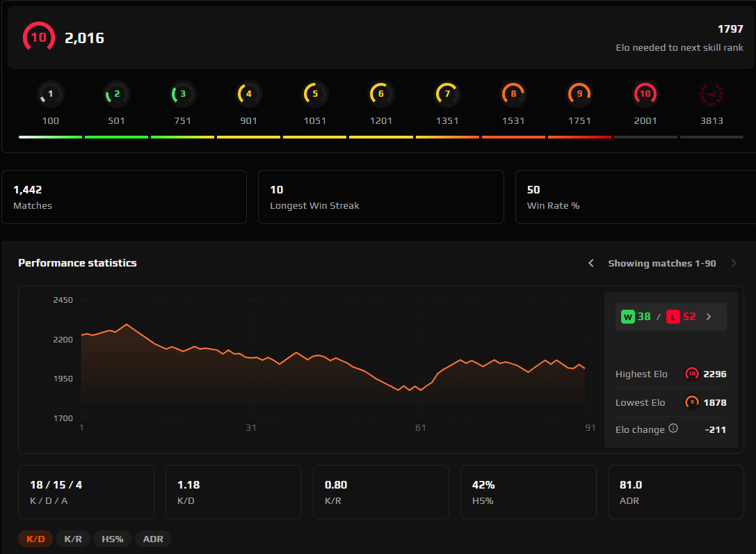
Task: Click 'Elo needed to next skill rank' text
Action: tap(679, 47)
